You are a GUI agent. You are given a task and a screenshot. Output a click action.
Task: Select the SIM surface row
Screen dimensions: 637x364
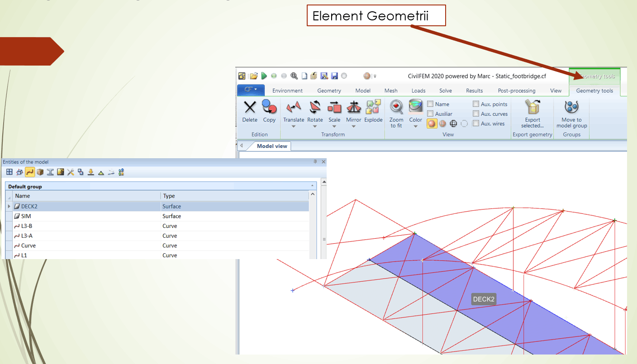pos(26,216)
